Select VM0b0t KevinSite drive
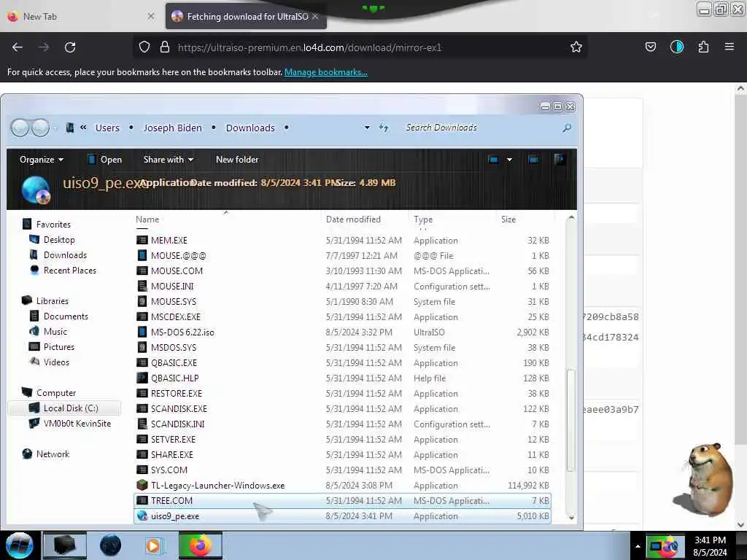Image resolution: width=747 pixels, height=560 pixels. (x=70, y=424)
